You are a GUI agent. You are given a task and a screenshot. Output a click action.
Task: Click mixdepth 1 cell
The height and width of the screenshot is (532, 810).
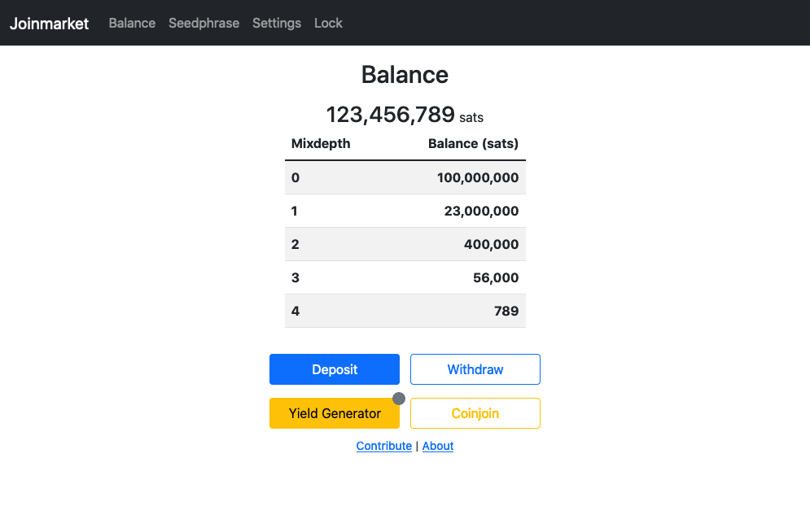pos(295,211)
